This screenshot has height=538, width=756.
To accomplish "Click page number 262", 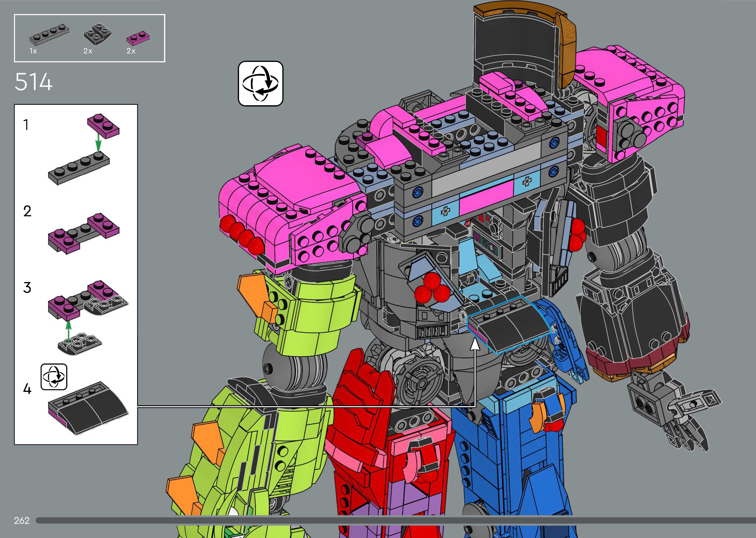I will [22, 520].
